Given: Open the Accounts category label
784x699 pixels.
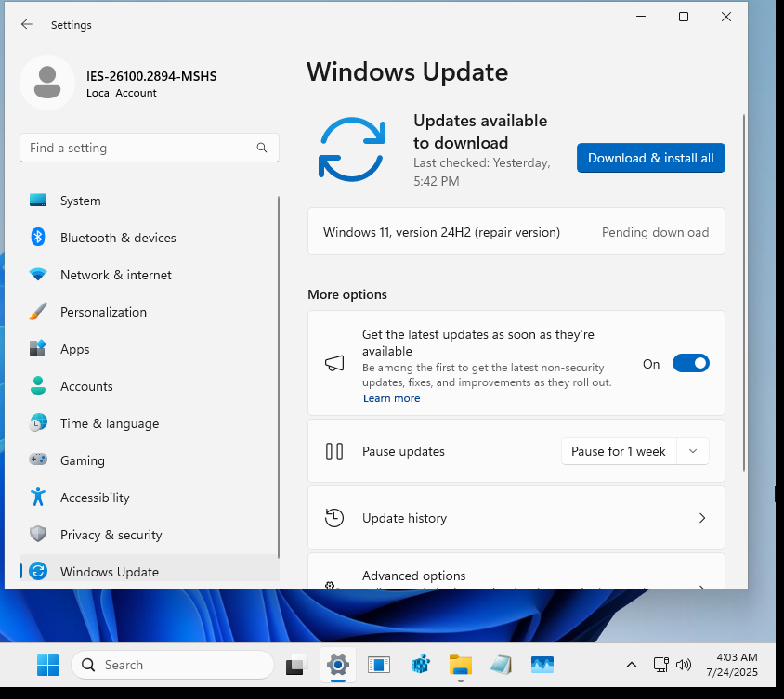Looking at the screenshot, I should [x=86, y=386].
